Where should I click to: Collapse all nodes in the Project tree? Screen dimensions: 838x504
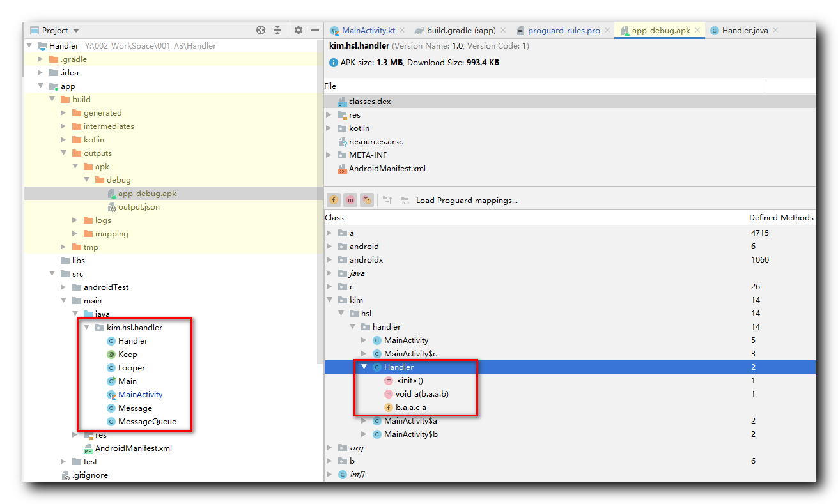277,29
